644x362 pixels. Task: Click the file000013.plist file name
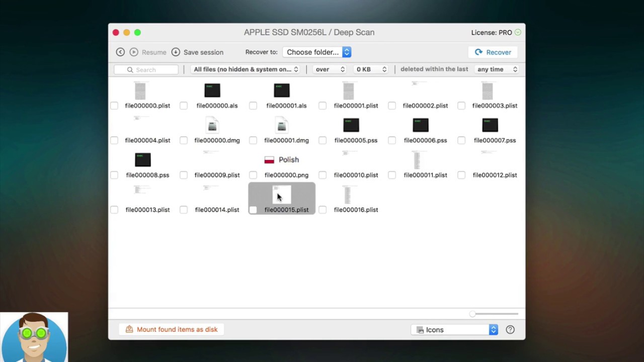coord(147,210)
